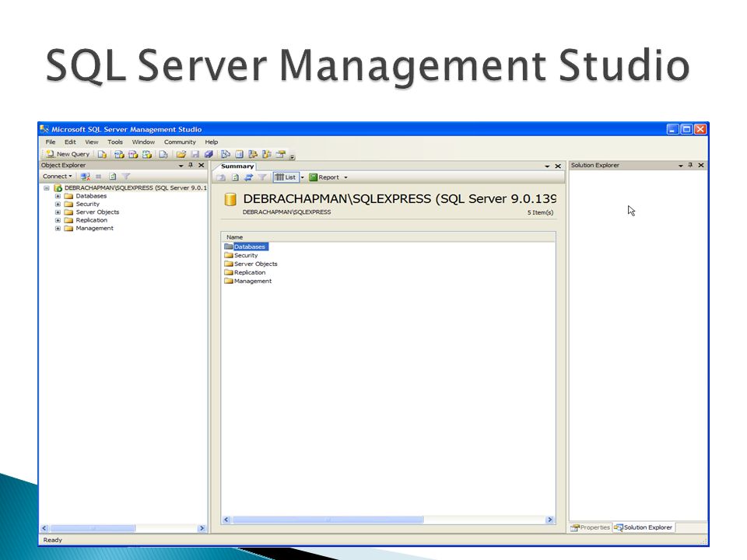Viewport: 747px width, 560px height.
Task: Click the Analysis Services XMLA Query icon
Action: point(147,154)
